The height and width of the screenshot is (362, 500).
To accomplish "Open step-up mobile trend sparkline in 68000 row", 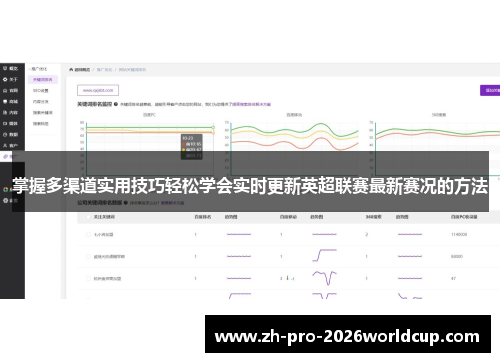I will point(324,255).
